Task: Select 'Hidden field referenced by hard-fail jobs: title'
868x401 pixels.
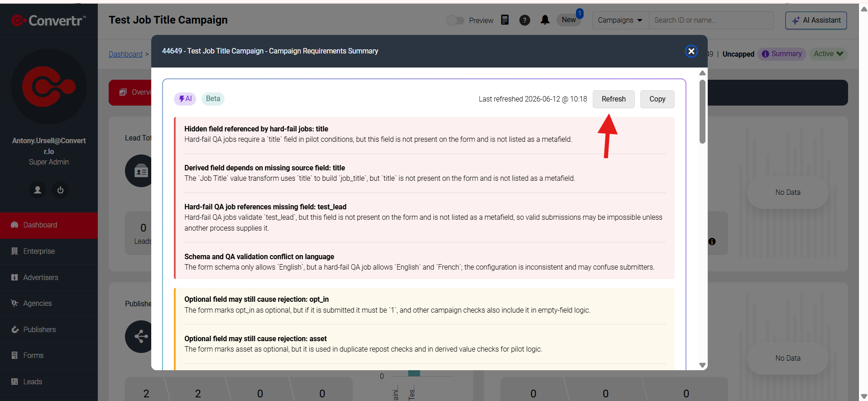Action: [256, 129]
